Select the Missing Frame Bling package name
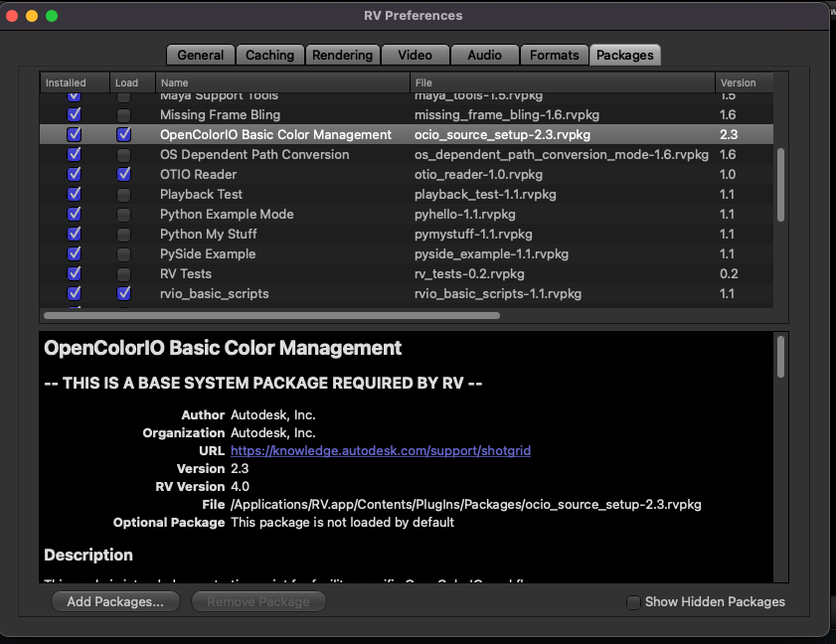Screen dimensions: 836x644 pyautogui.click(x=221, y=115)
